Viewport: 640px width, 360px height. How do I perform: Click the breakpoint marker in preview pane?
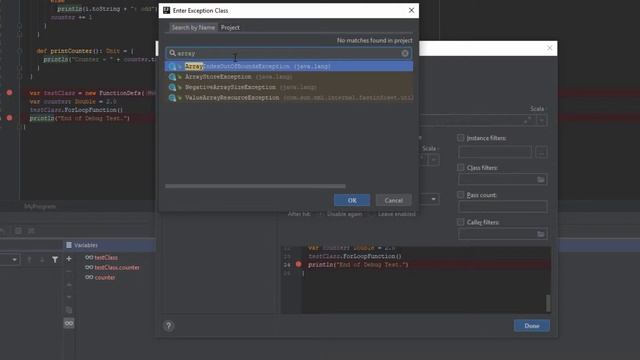point(298,264)
